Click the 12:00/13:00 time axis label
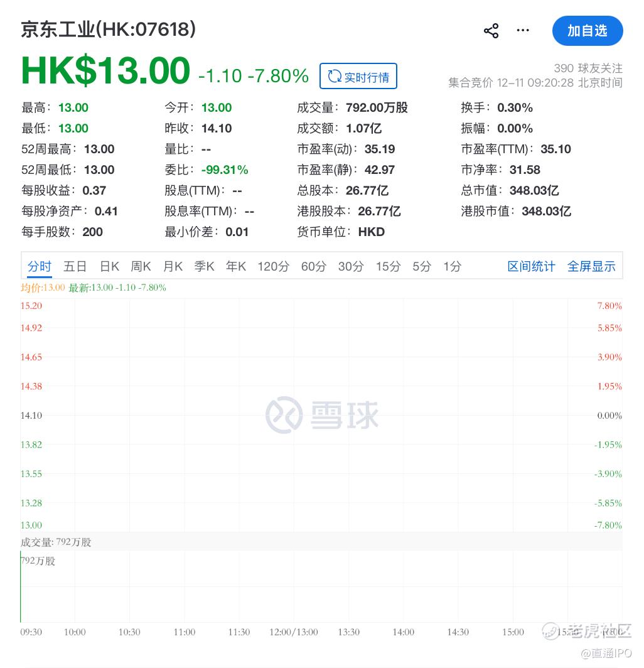Image resolution: width=644 pixels, height=668 pixels. pyautogui.click(x=294, y=632)
